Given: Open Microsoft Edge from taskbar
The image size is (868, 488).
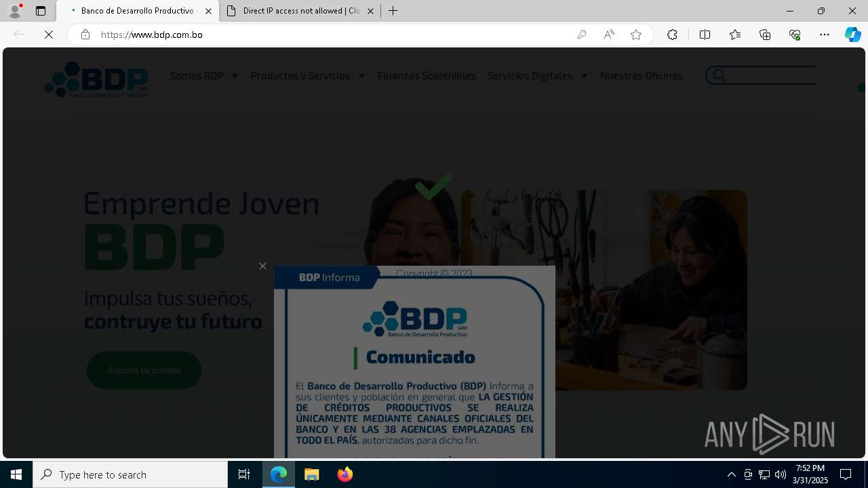Looking at the screenshot, I should pyautogui.click(x=279, y=474).
